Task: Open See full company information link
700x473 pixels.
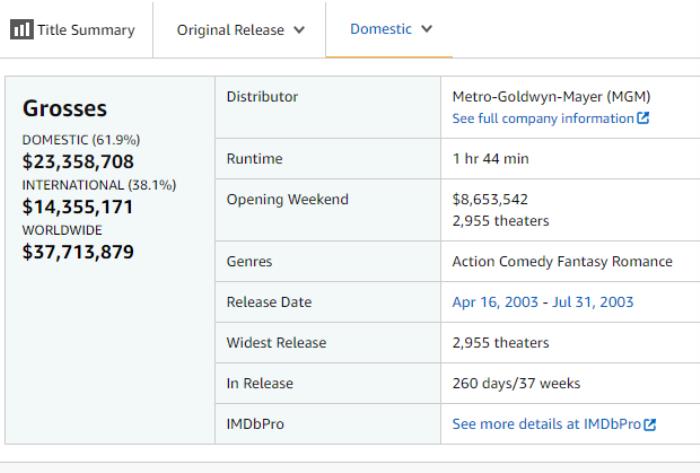Action: (x=542, y=118)
